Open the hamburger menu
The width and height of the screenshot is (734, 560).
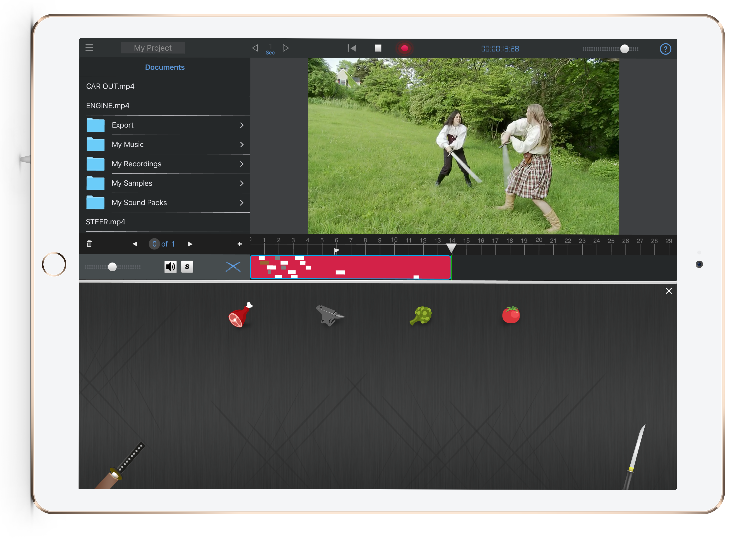point(89,48)
